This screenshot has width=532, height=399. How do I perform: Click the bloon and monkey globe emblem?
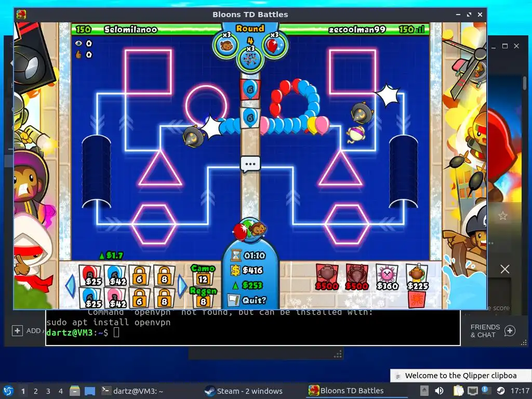click(x=250, y=230)
